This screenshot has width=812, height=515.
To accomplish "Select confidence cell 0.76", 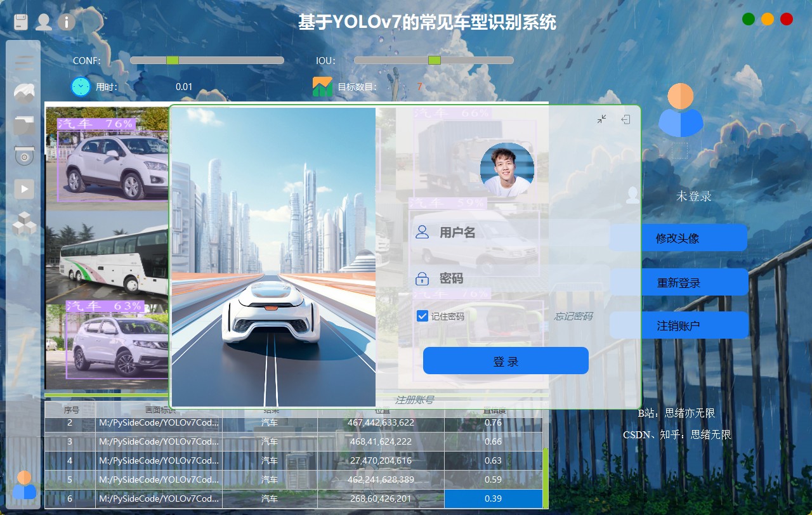I will [x=493, y=422].
